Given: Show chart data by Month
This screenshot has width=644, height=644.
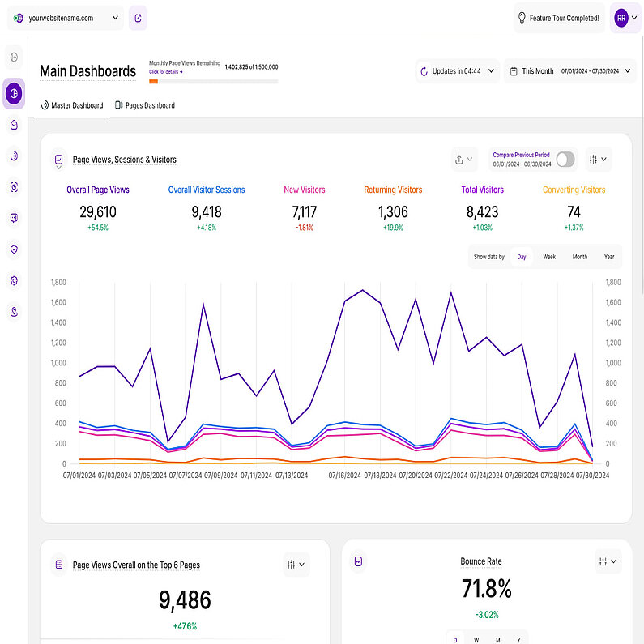Looking at the screenshot, I should [579, 257].
